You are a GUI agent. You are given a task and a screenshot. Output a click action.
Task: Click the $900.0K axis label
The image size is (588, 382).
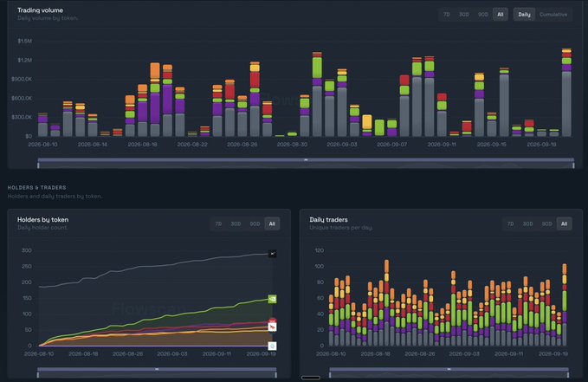[22, 79]
